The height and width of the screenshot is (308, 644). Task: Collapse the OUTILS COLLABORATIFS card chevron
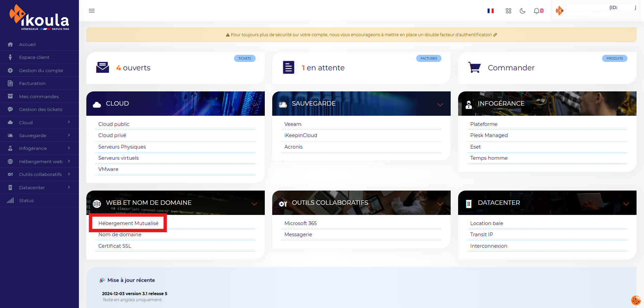pyautogui.click(x=440, y=204)
